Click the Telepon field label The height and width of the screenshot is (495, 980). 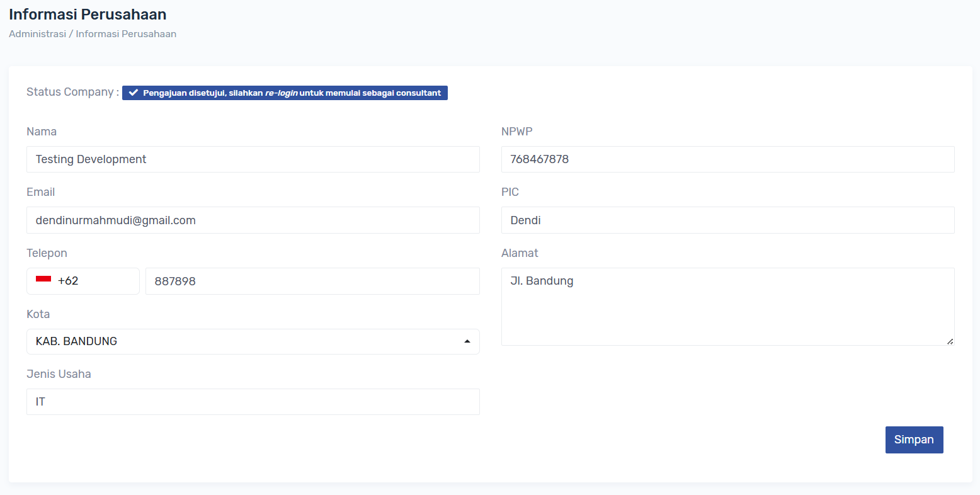[x=47, y=253]
